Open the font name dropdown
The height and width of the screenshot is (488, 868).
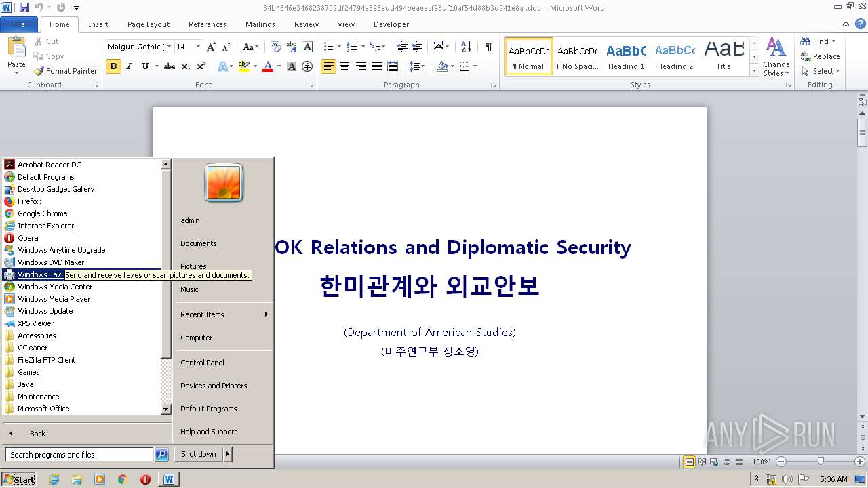169,47
